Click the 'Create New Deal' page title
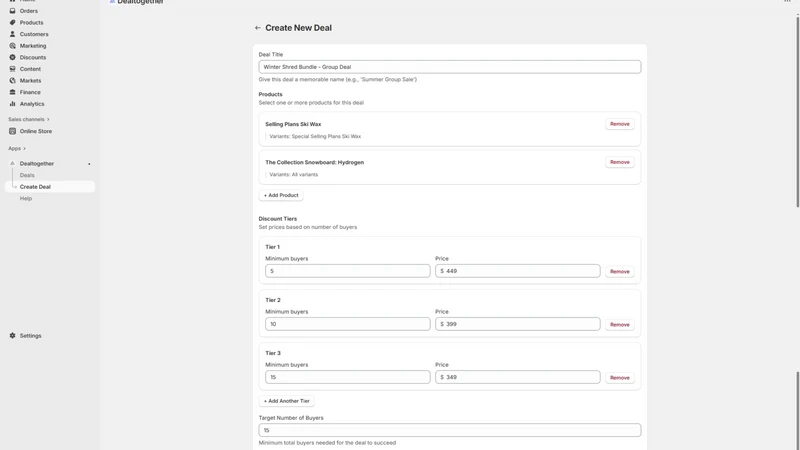This screenshot has width=800, height=450. 298,28
